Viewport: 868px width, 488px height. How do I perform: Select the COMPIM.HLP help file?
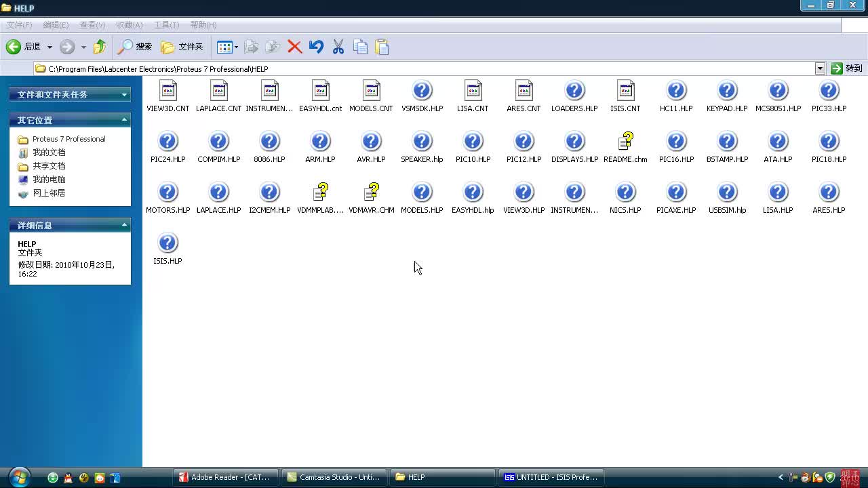[218, 142]
